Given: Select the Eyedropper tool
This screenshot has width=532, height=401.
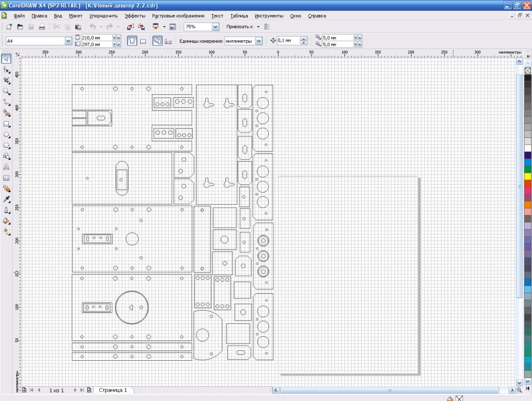Looking at the screenshot, I should (x=7, y=199).
